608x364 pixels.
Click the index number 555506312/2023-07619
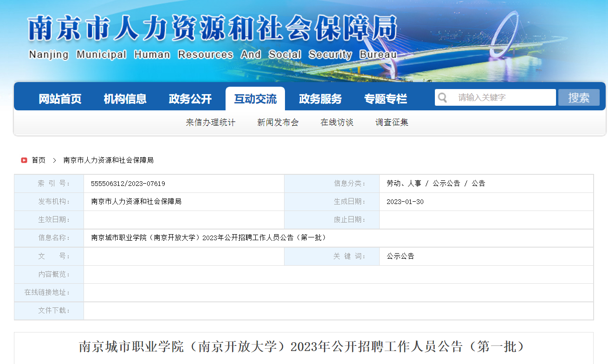(x=128, y=184)
